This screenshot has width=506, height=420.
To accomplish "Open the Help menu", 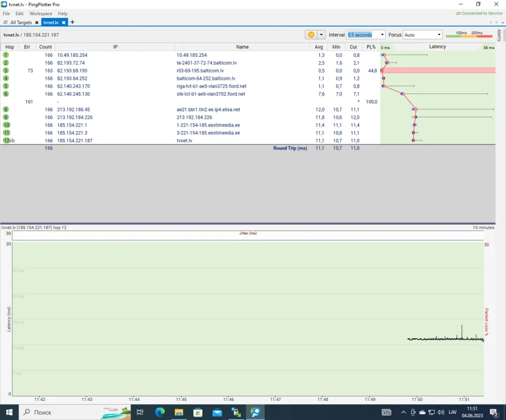I will pos(62,13).
